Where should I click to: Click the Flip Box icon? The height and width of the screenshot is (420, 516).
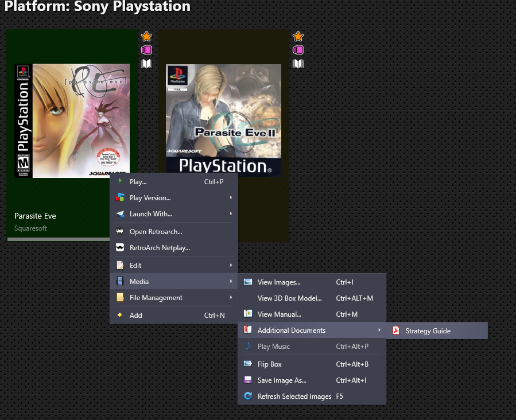(x=248, y=364)
